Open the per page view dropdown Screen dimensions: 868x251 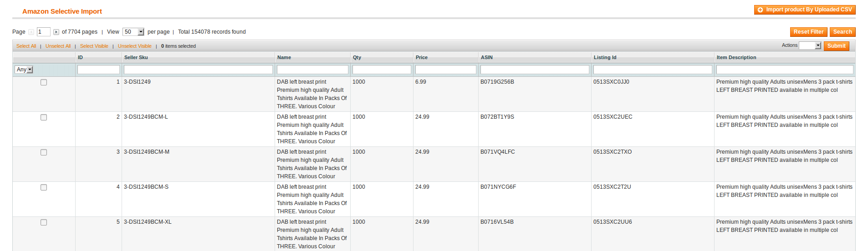(133, 32)
